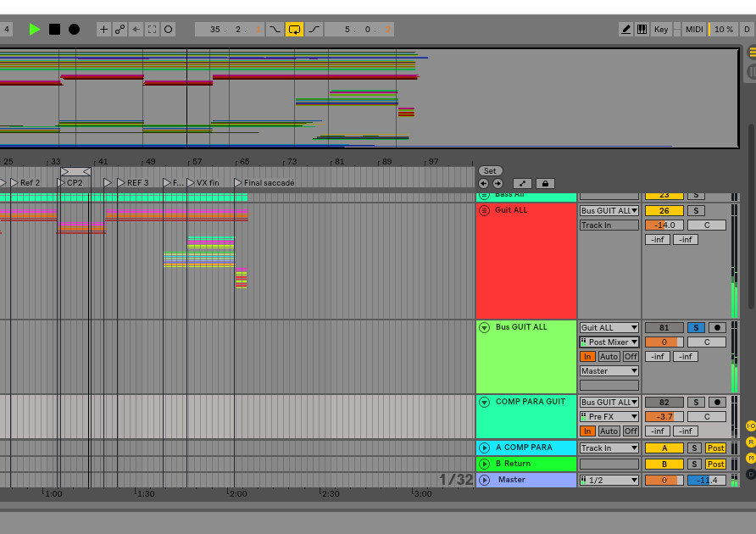Unfold the A COMP PARA return track
This screenshot has height=534, width=756.
485,448
